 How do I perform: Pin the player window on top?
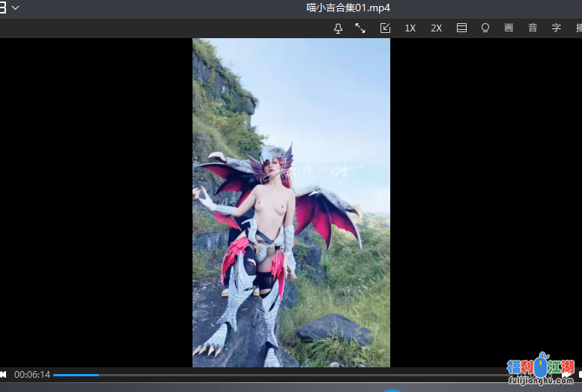point(338,28)
